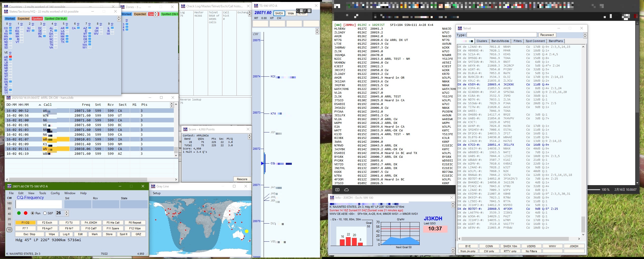Select 160 meter band in Entry window
The width and height of the screenshot is (644, 259).
(x=9, y=203)
